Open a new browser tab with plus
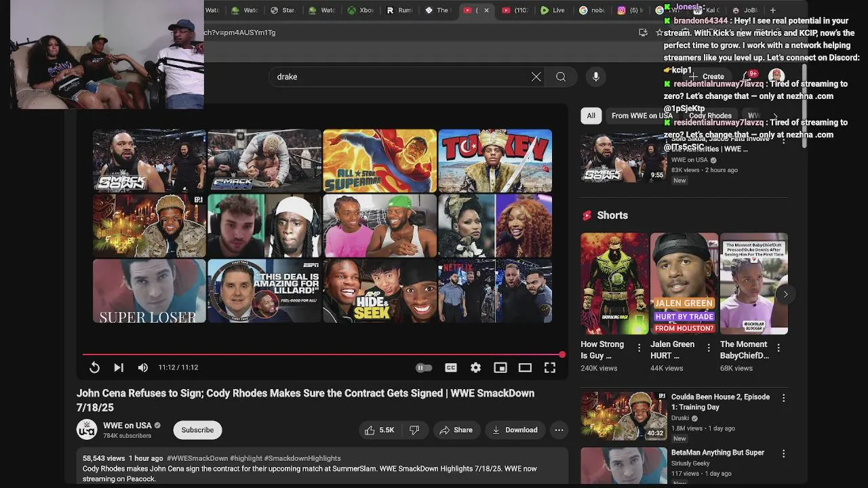This screenshot has height=488, width=868. (772, 10)
